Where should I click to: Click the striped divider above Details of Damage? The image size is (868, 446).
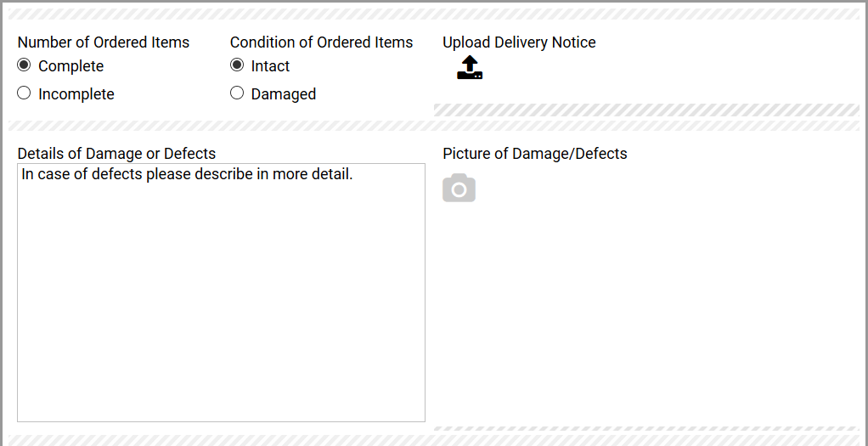221,126
